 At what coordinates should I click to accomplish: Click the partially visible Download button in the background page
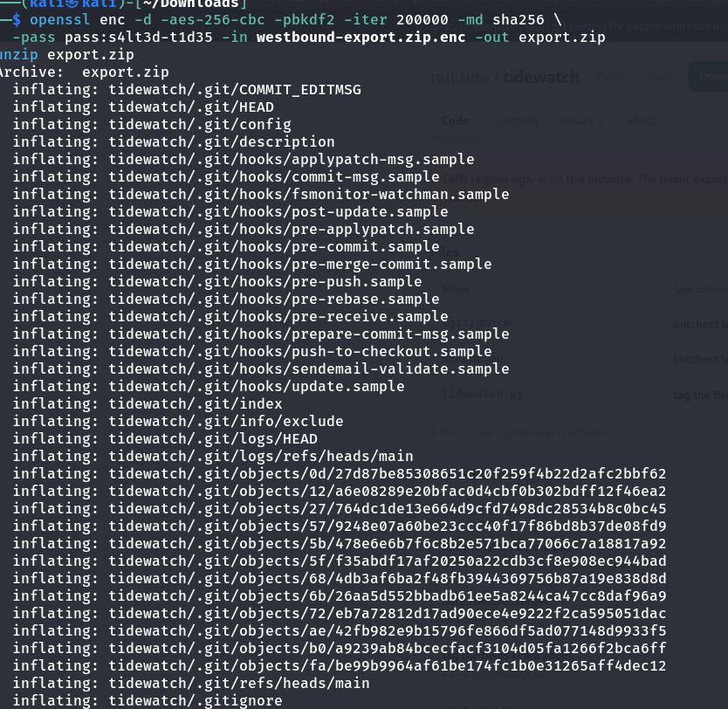[709, 77]
